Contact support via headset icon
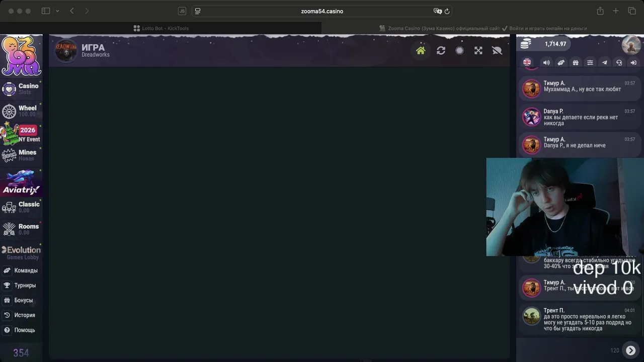The height and width of the screenshot is (362, 644). click(x=619, y=62)
